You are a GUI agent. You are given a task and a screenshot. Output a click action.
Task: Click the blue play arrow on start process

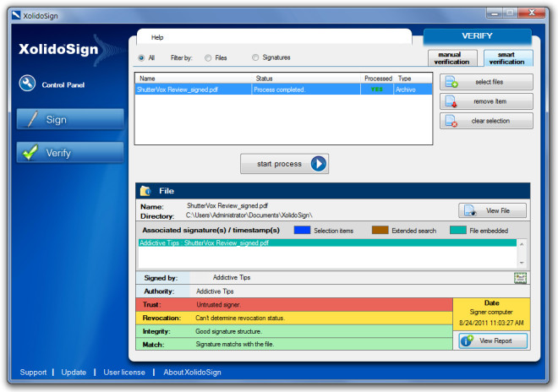click(319, 164)
